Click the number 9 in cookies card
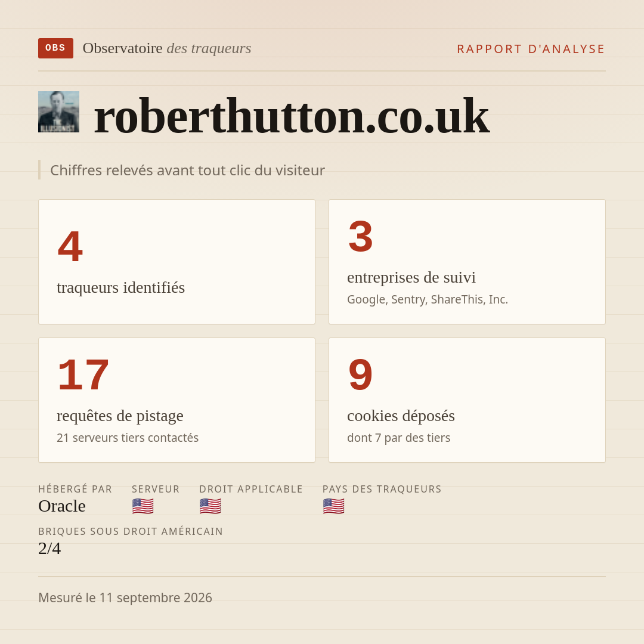This screenshot has height=644, width=644. tap(361, 375)
